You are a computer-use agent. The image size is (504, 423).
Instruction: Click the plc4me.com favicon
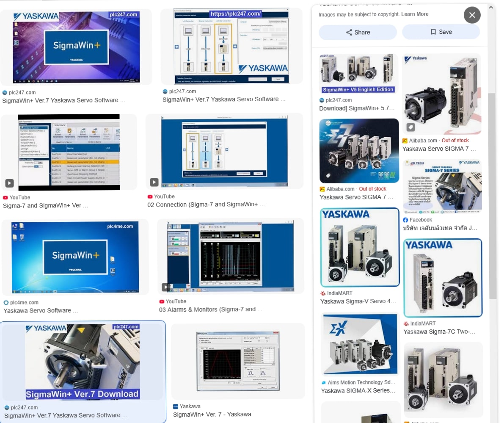6,303
